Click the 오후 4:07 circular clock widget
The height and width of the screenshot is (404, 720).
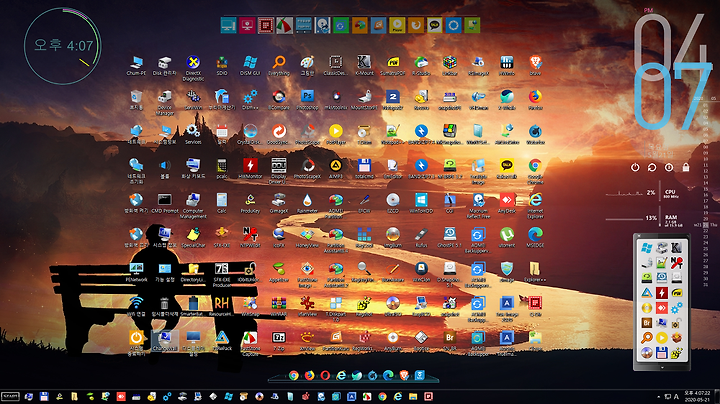(62, 45)
